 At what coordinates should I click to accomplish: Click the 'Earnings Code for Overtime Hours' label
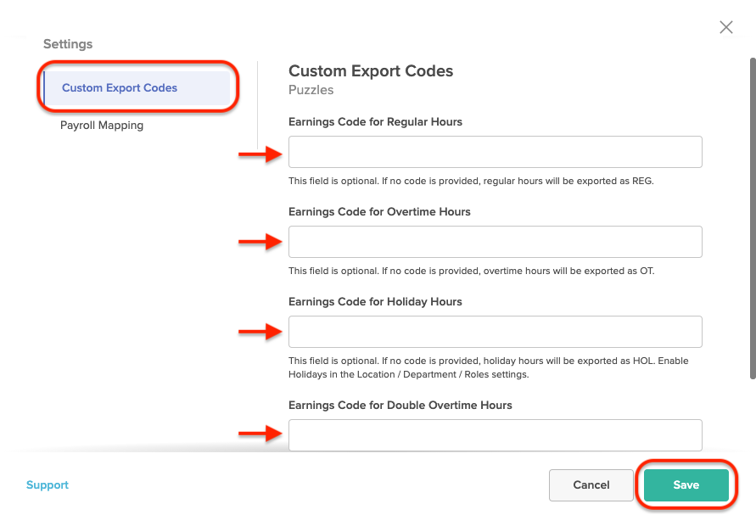[379, 212]
